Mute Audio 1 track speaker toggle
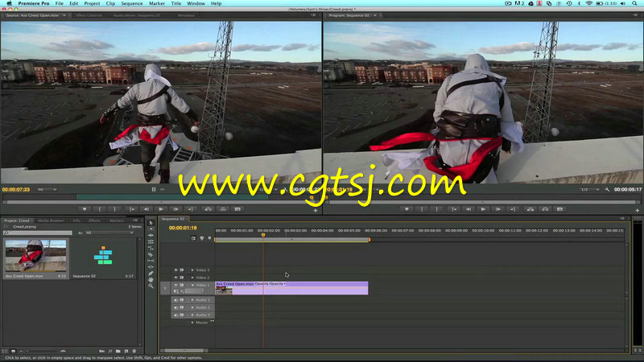This screenshot has width=644, height=362. [175, 300]
